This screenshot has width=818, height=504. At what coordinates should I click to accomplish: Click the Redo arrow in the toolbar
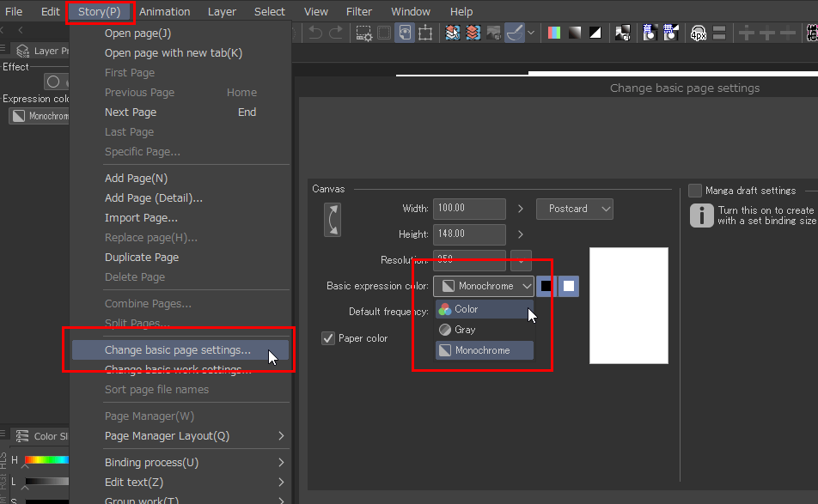[x=335, y=33]
